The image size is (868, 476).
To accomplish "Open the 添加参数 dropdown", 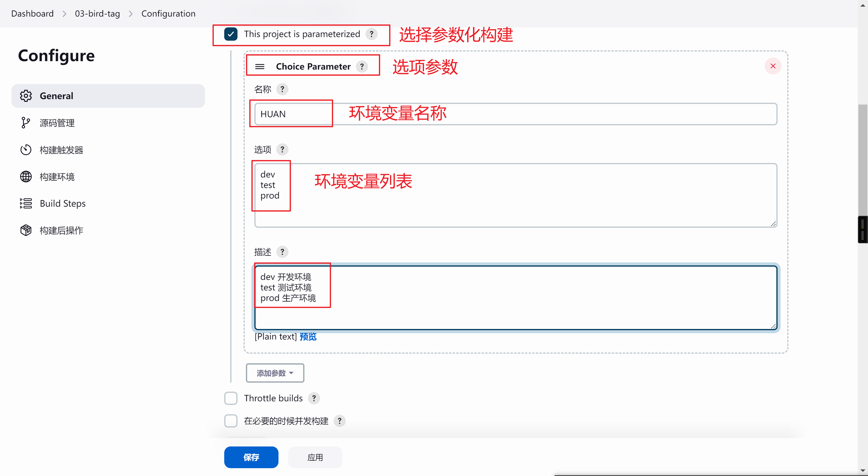I will click(x=275, y=373).
